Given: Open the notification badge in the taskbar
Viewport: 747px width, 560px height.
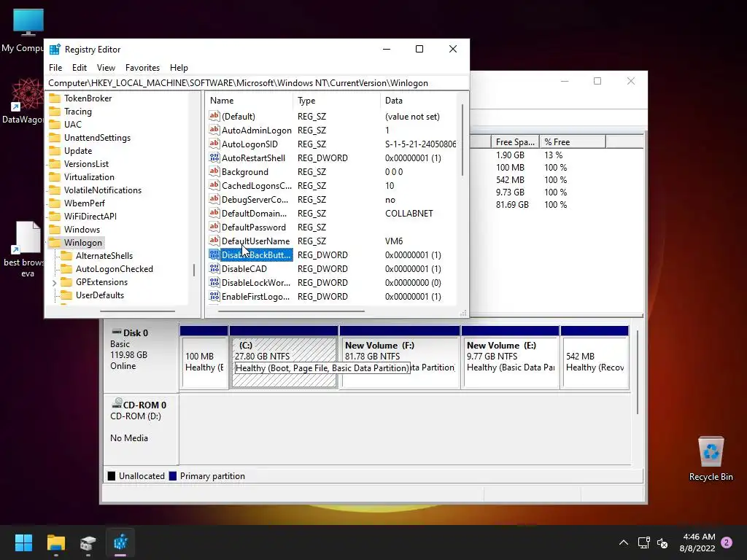Looking at the screenshot, I should 727,542.
